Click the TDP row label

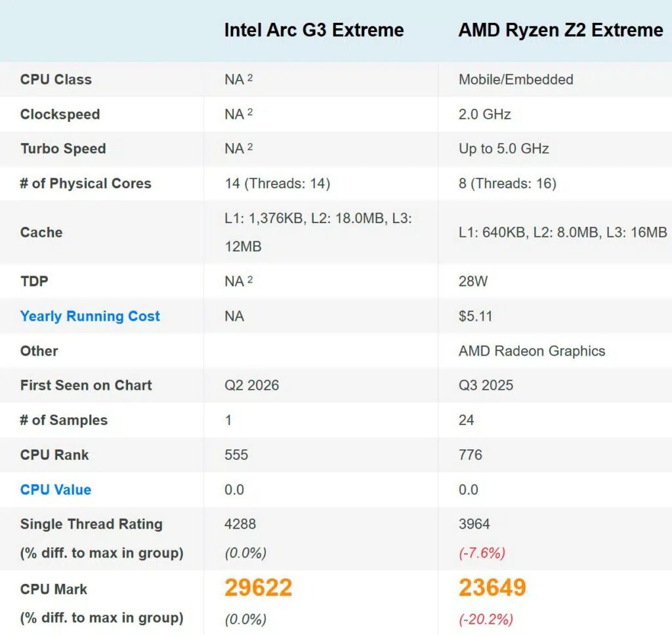tap(34, 281)
